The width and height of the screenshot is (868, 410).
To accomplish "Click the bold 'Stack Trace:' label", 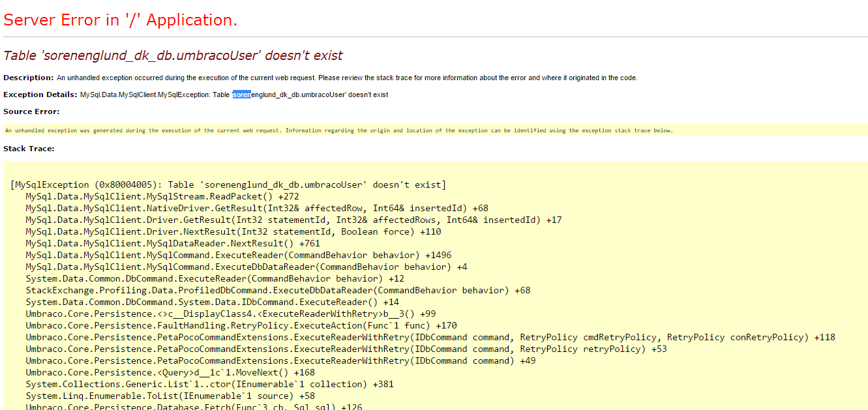I will [x=29, y=149].
